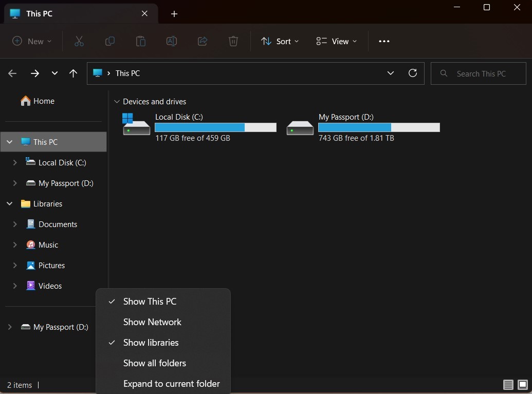The image size is (532, 394).
Task: Cut selected item with the scissors icon
Action: [79, 41]
